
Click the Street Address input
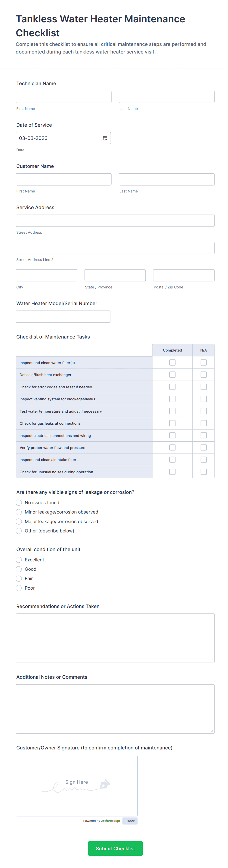(x=115, y=221)
